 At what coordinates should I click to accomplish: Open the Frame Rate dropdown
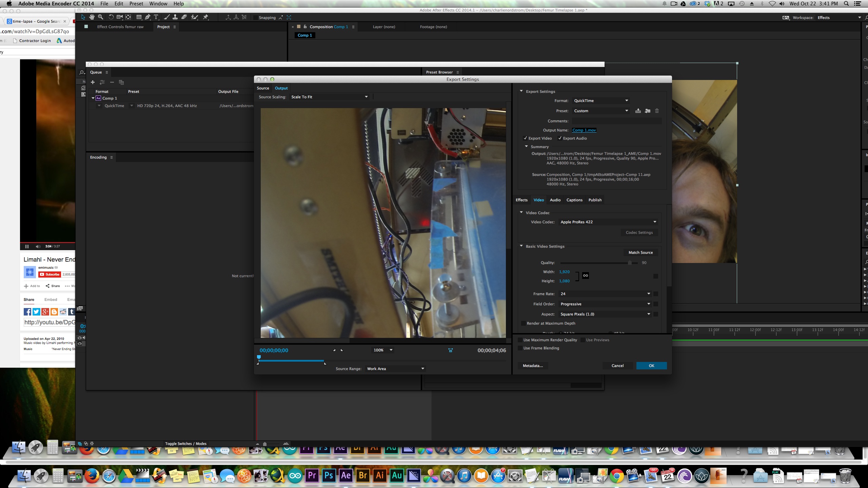point(605,294)
